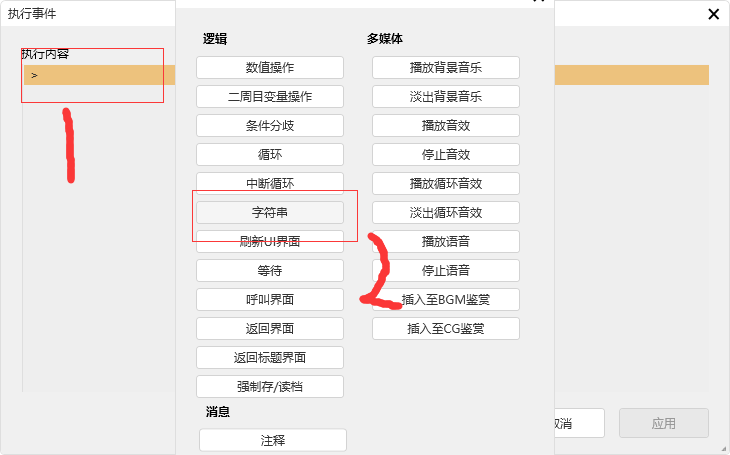The height and width of the screenshot is (455, 730).
Task: Click the 强制存/读档 button
Action: coord(270,386)
